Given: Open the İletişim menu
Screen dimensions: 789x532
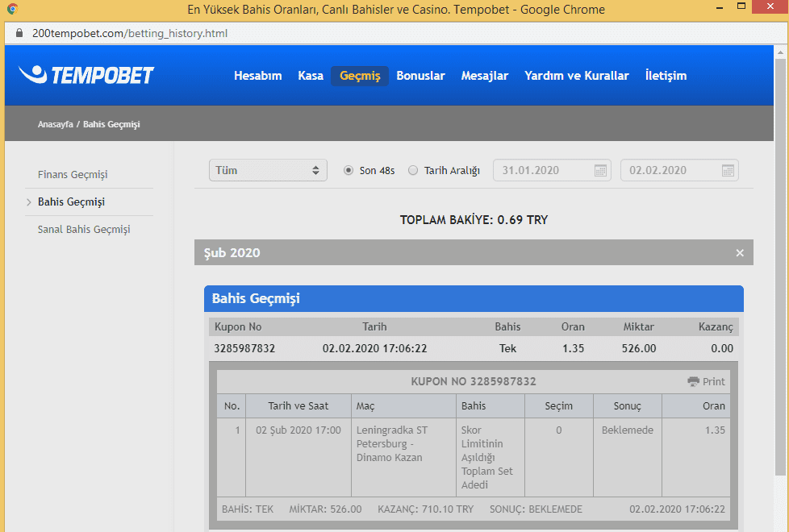Looking at the screenshot, I should click(666, 76).
